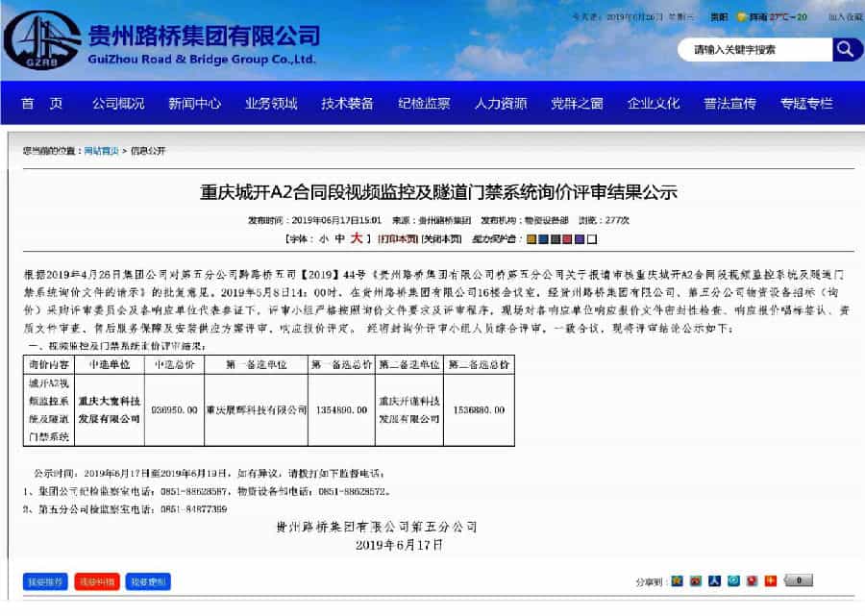Screen dimensions: 865x616
Task: Share via the first yellow star icon
Action: [x=677, y=581]
